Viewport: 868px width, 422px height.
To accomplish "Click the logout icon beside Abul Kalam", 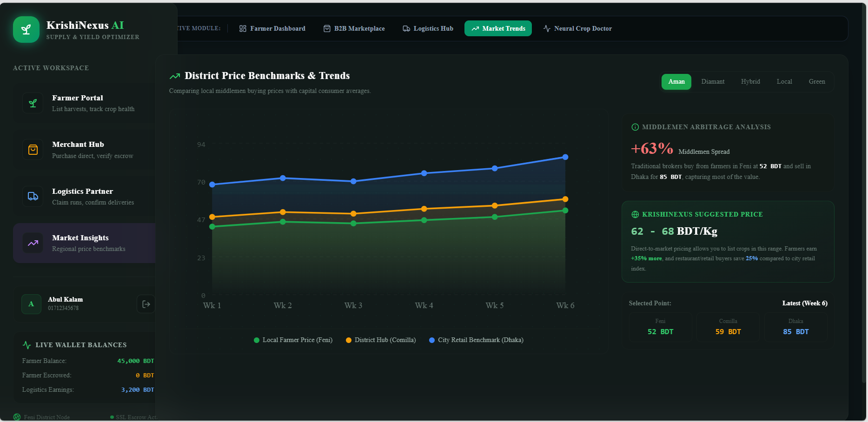I will click(x=146, y=304).
